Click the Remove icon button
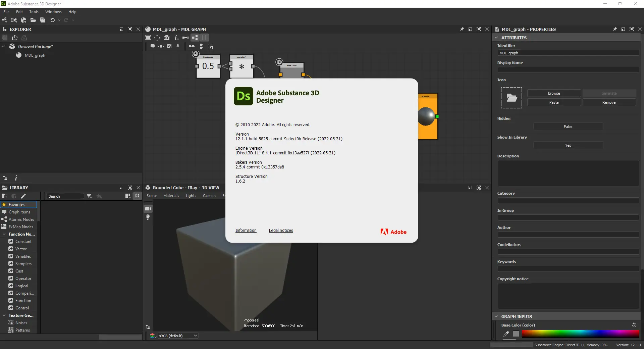This screenshot has height=349, width=644. coord(609,102)
